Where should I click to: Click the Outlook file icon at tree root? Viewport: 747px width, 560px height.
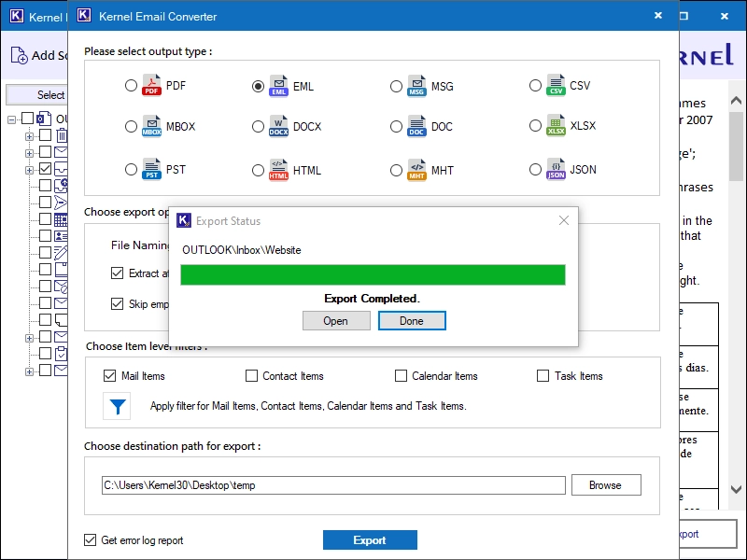[44, 119]
